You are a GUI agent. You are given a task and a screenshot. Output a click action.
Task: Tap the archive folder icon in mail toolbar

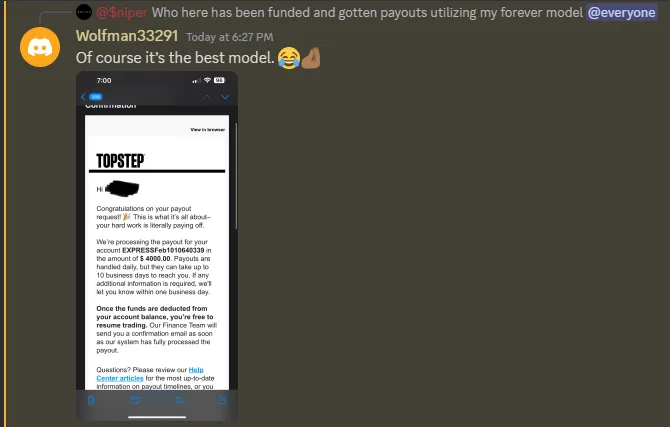tap(135, 400)
